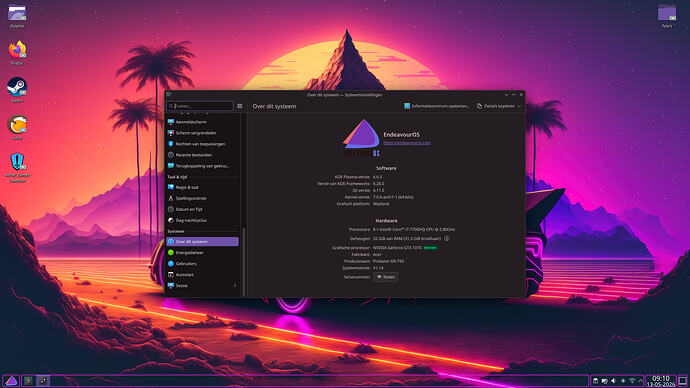Viewport: 690px width, 388px height.
Task: Open the hamburger menu beside the search field
Action: [x=240, y=106]
